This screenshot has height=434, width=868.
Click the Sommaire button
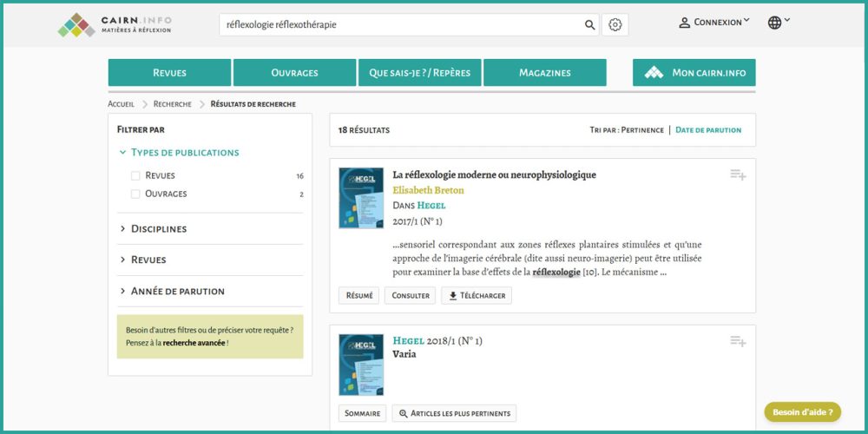click(x=363, y=413)
